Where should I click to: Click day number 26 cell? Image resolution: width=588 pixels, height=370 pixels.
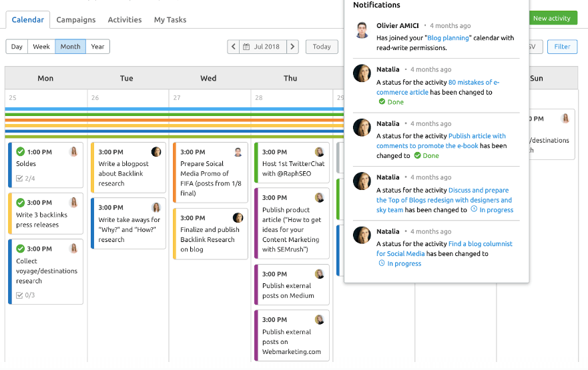point(95,98)
